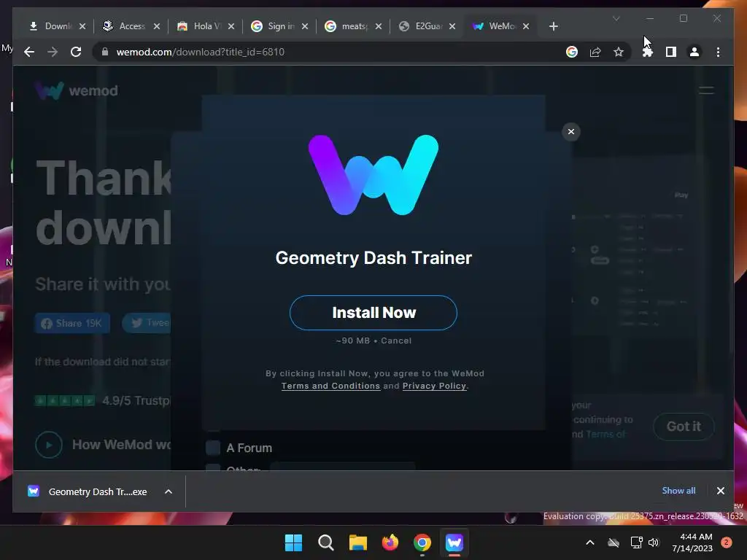Open the Extensions puzzle icon

[x=648, y=52]
